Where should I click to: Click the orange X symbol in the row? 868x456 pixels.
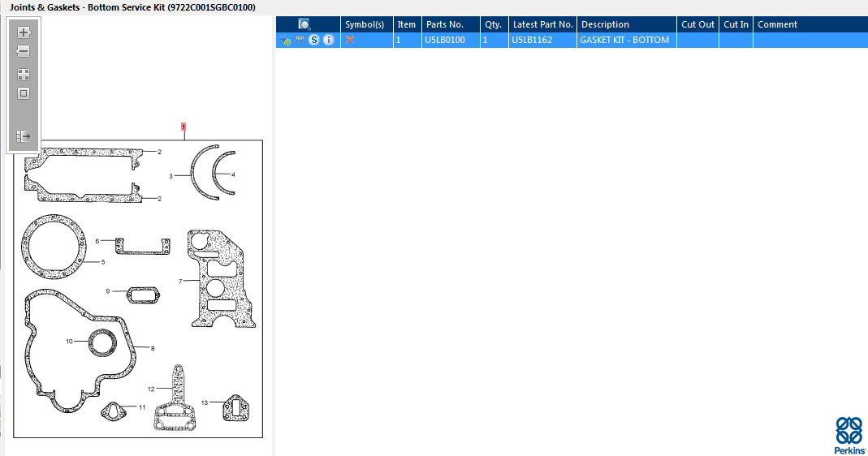pyautogui.click(x=350, y=40)
